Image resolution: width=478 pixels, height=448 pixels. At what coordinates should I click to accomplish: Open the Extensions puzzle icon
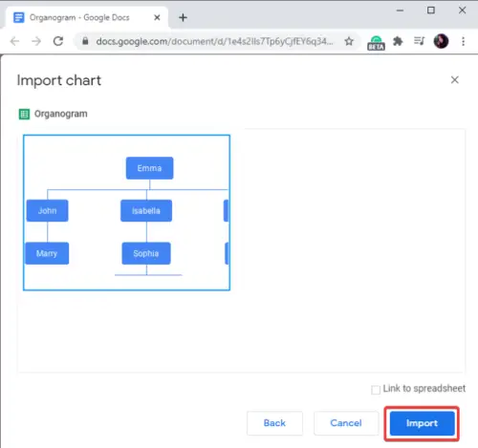pos(398,41)
